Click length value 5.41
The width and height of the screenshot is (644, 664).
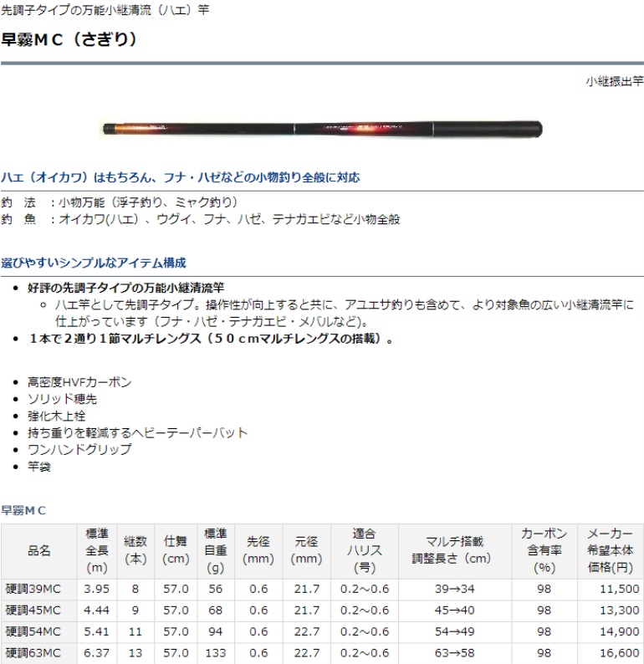[96, 632]
